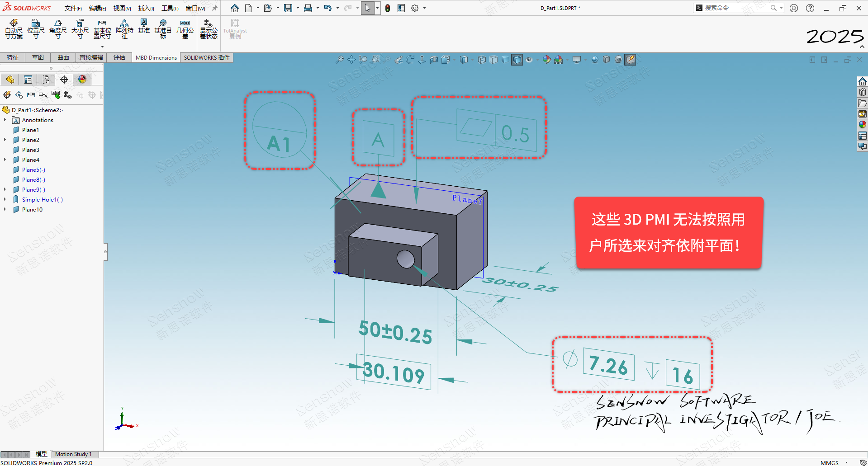The image size is (868, 466).
Task: Expand the Simple Hole1(-) tree node
Action: pos(5,200)
